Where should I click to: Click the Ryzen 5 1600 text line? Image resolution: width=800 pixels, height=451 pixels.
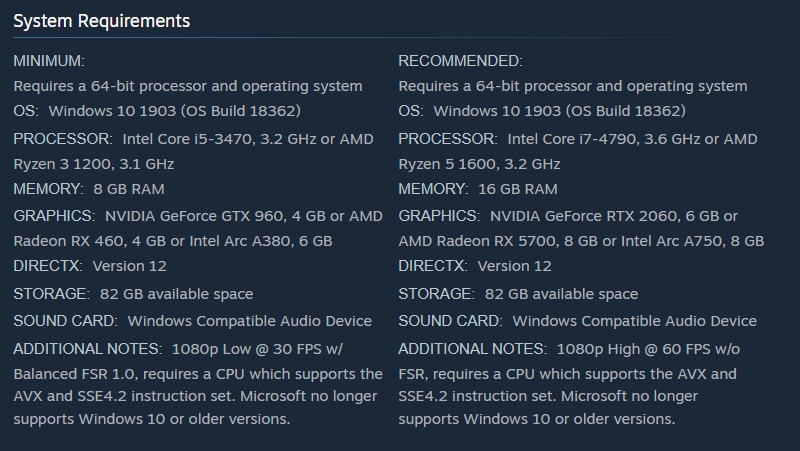click(x=479, y=163)
